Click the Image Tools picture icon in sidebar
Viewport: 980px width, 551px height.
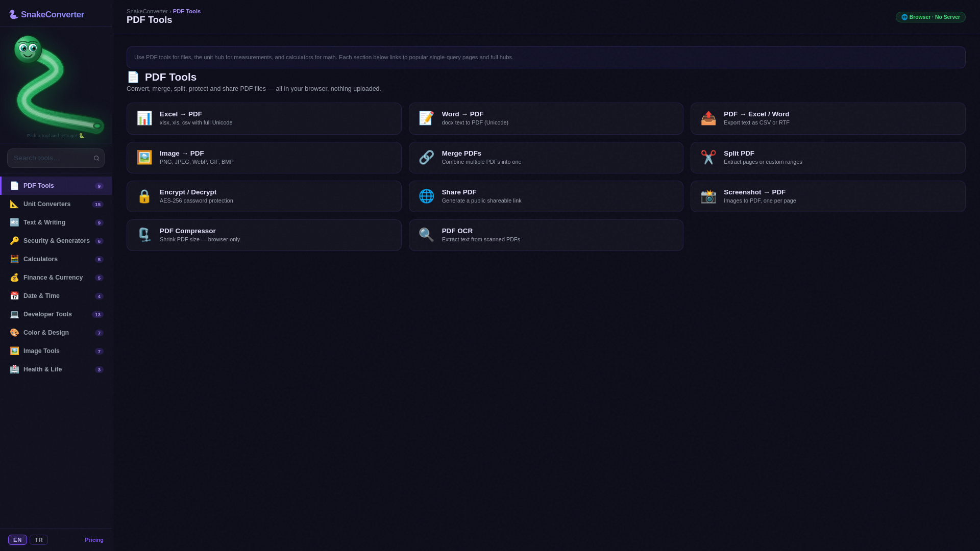point(14,351)
